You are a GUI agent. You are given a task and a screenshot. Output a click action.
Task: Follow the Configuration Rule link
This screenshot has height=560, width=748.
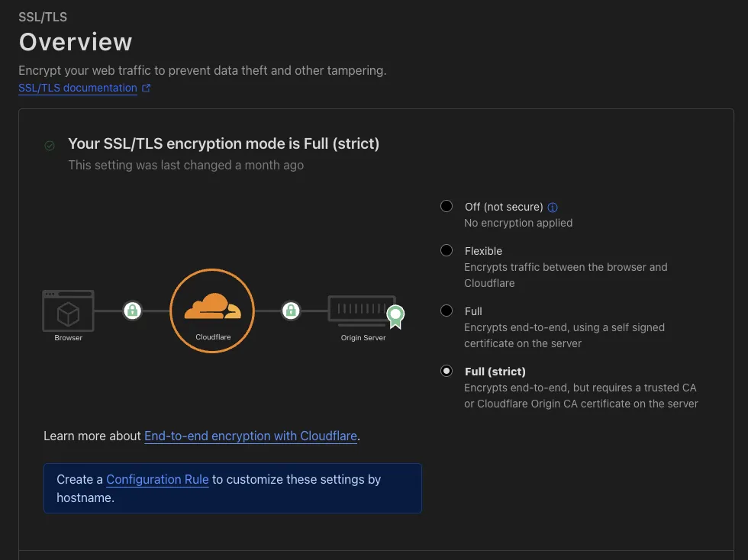[x=157, y=479]
